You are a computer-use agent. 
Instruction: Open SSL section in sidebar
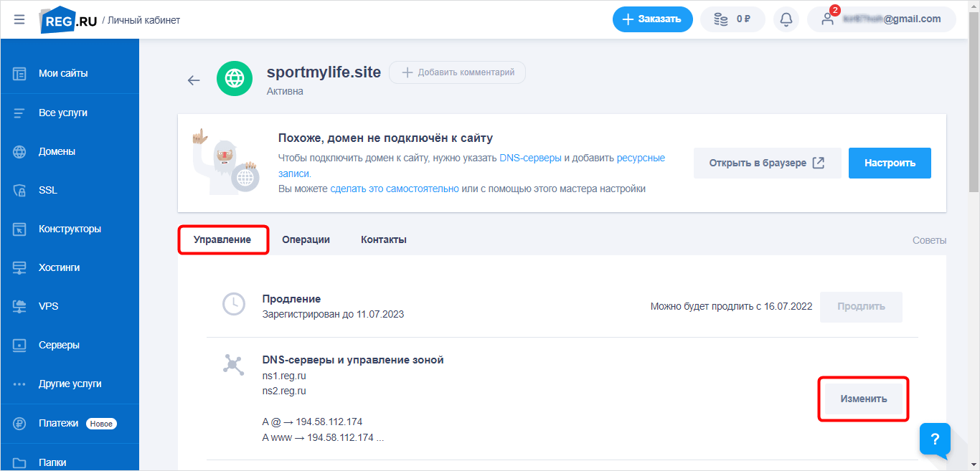[x=48, y=190]
